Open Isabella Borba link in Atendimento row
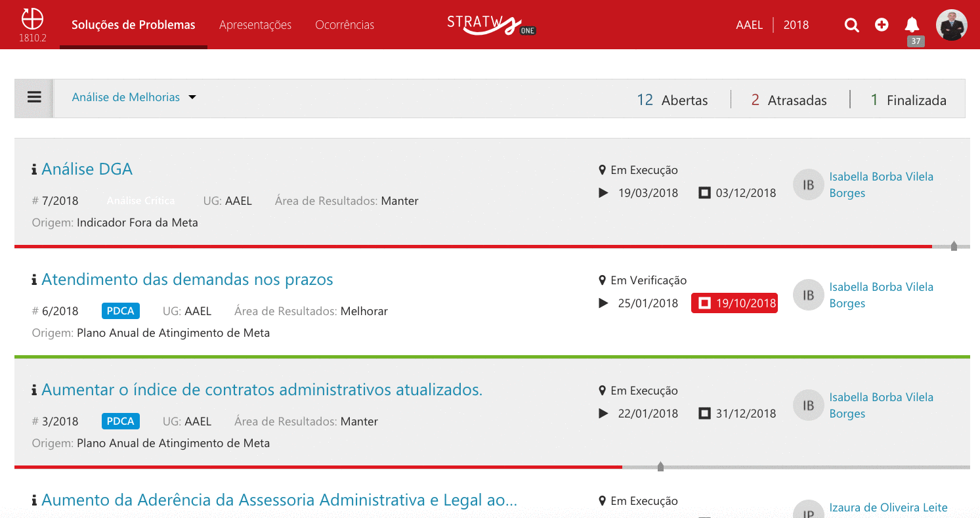980x518 pixels. [x=881, y=295]
